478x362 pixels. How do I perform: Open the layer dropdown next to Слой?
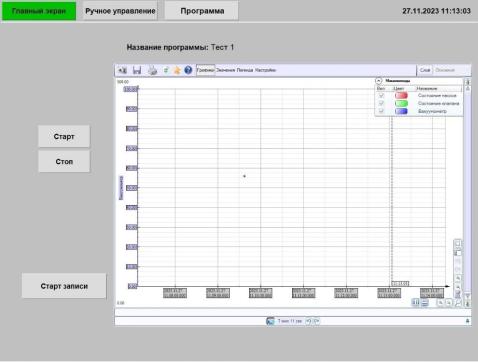(x=452, y=70)
